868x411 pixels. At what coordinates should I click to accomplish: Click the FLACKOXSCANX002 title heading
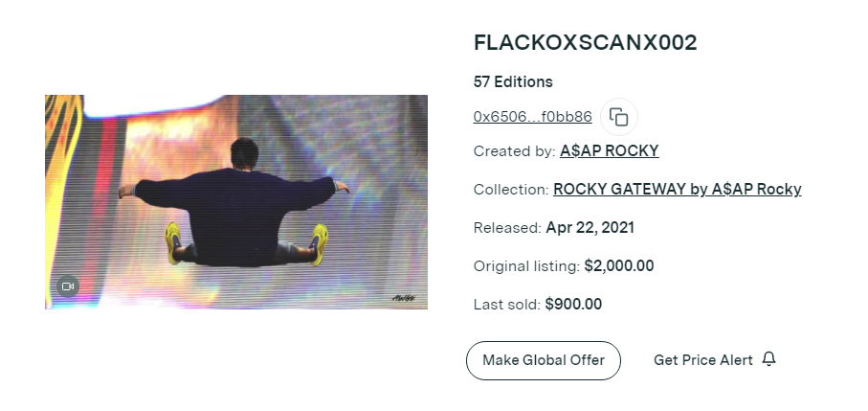(x=585, y=43)
